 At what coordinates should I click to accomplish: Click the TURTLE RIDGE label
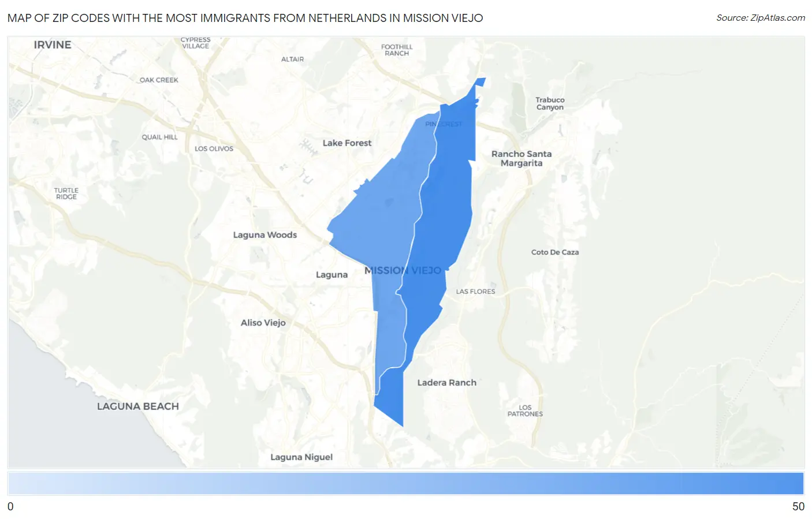[66, 193]
